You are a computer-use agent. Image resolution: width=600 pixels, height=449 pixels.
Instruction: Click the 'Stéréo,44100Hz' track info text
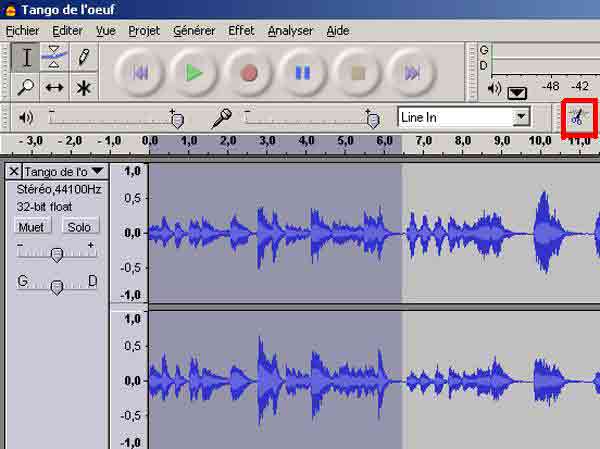pyautogui.click(x=59, y=189)
